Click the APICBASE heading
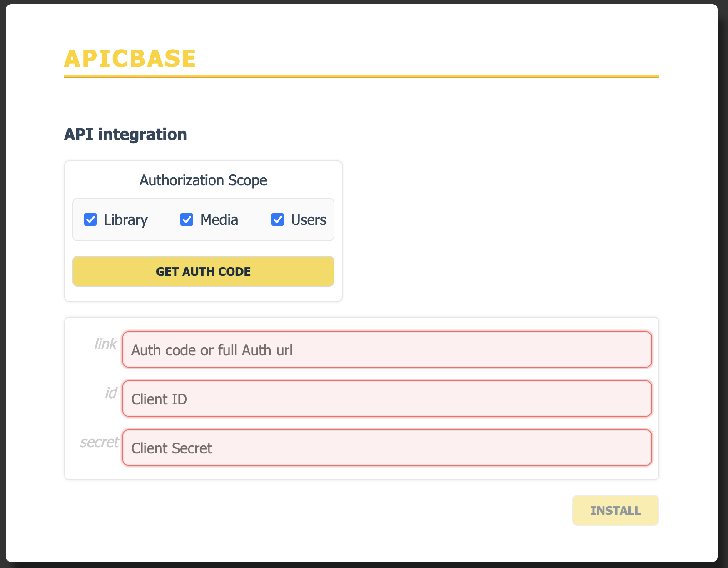Screen dimensions: 728x568 click(130, 59)
